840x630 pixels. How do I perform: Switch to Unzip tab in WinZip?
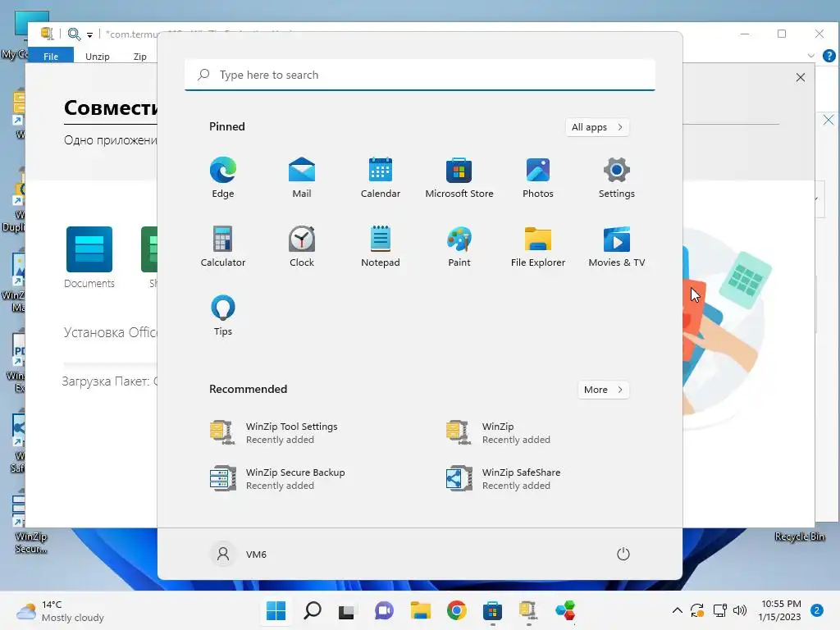pos(97,57)
